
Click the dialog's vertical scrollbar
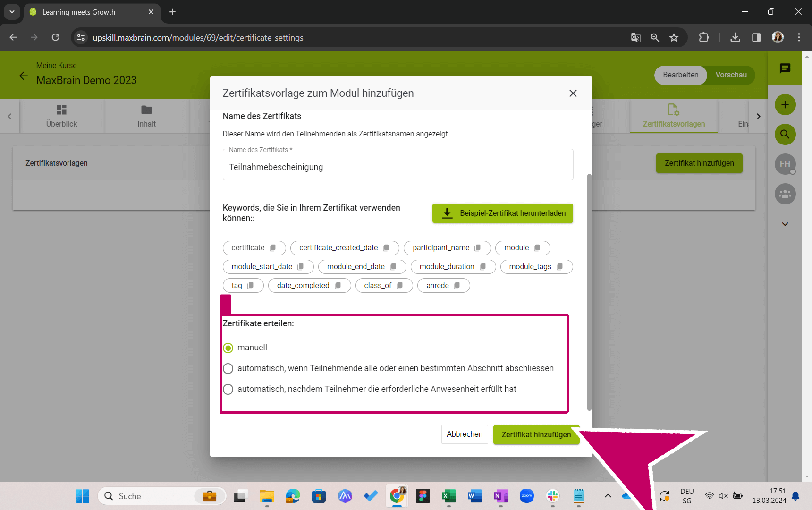(589, 293)
